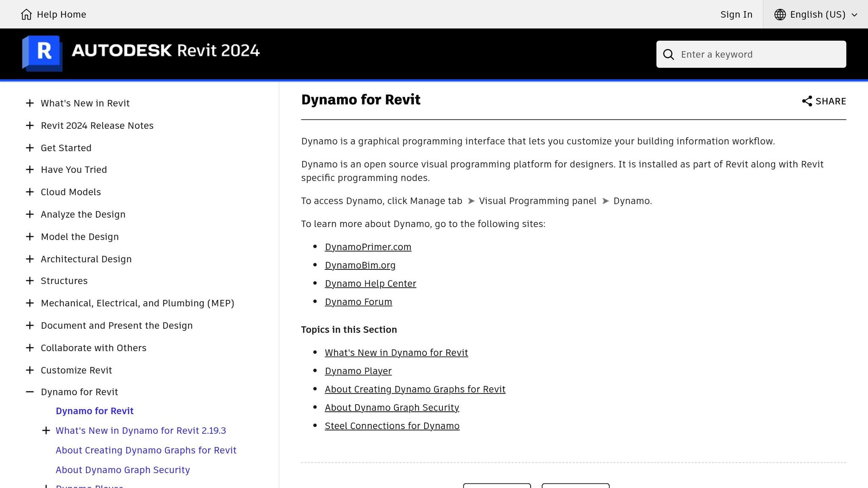Open Steel Connections for Dynamo link
868x488 pixels.
392,426
